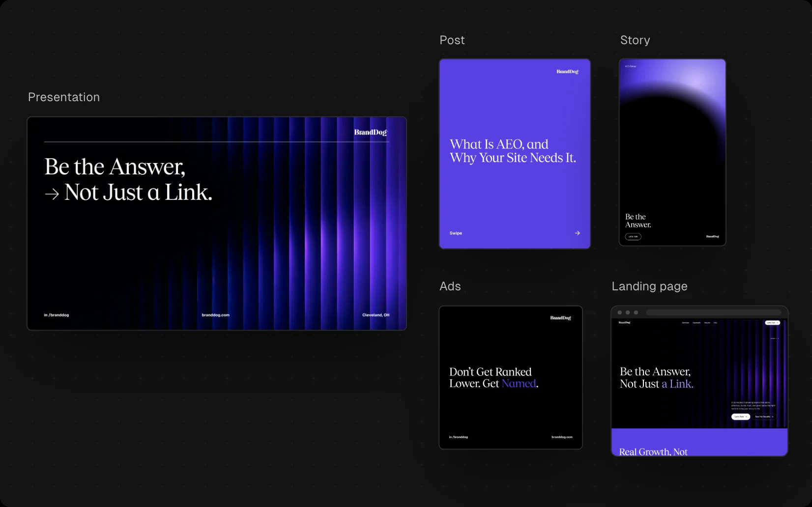Viewport: 812px width, 507px height.
Task: Click the 'Presentation' section label
Action: pyautogui.click(x=64, y=97)
